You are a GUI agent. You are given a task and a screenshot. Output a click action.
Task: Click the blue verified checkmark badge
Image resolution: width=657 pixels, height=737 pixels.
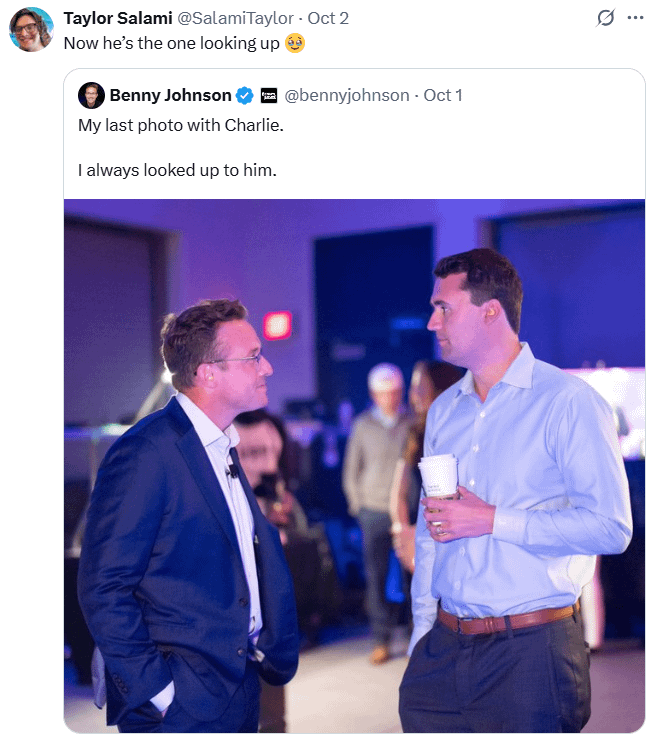(244, 96)
